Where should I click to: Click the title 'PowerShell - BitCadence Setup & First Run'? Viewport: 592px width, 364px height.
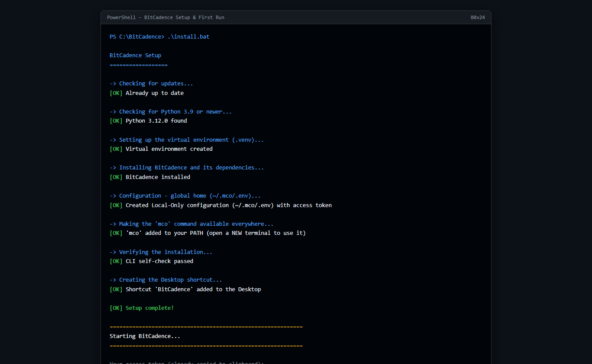166,17
